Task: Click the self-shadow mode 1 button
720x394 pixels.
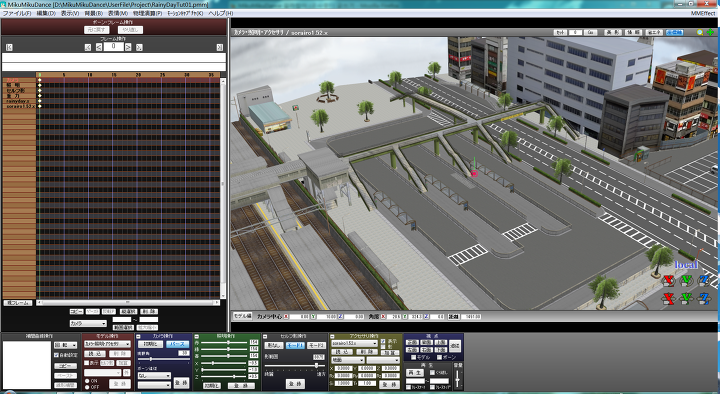Action: 295,345
